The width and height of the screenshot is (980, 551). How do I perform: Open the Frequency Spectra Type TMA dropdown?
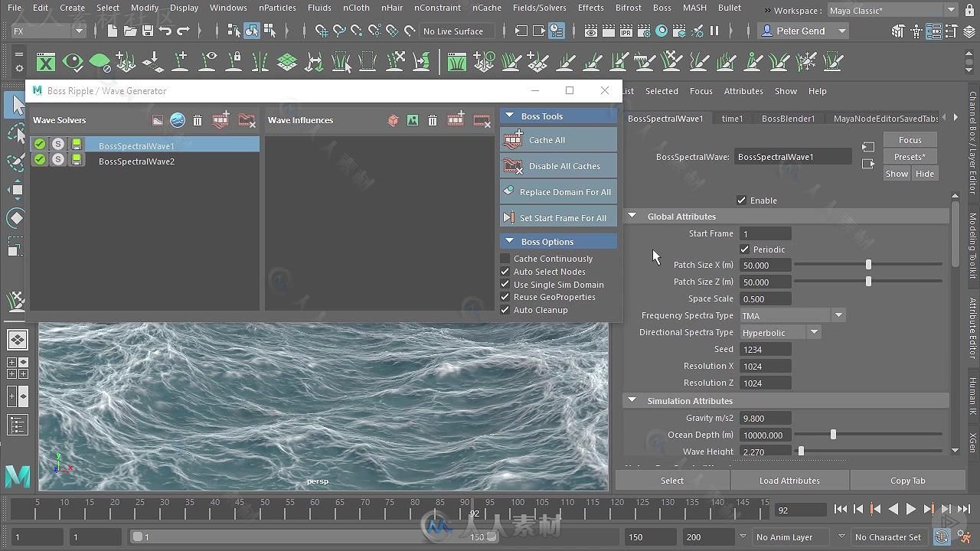click(x=792, y=315)
